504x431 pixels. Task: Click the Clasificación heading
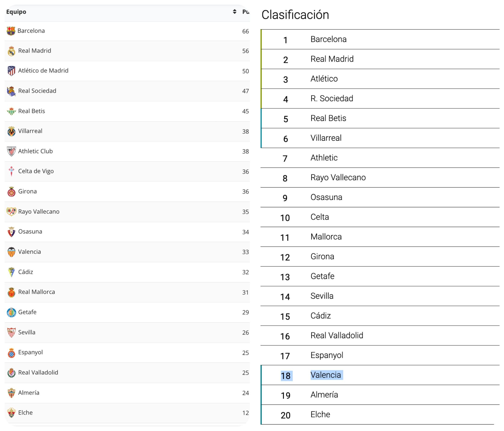[x=295, y=15]
